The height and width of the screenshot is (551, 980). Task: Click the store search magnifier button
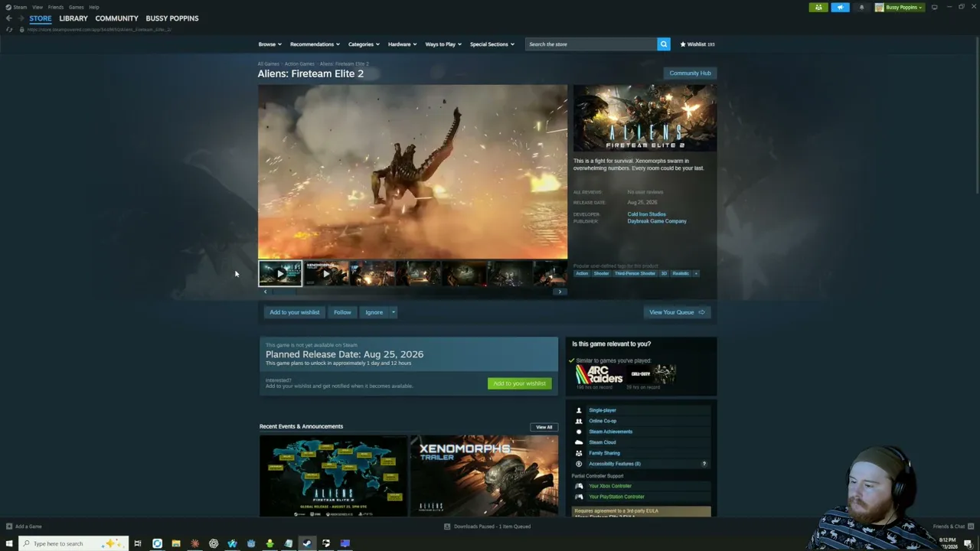(x=664, y=44)
